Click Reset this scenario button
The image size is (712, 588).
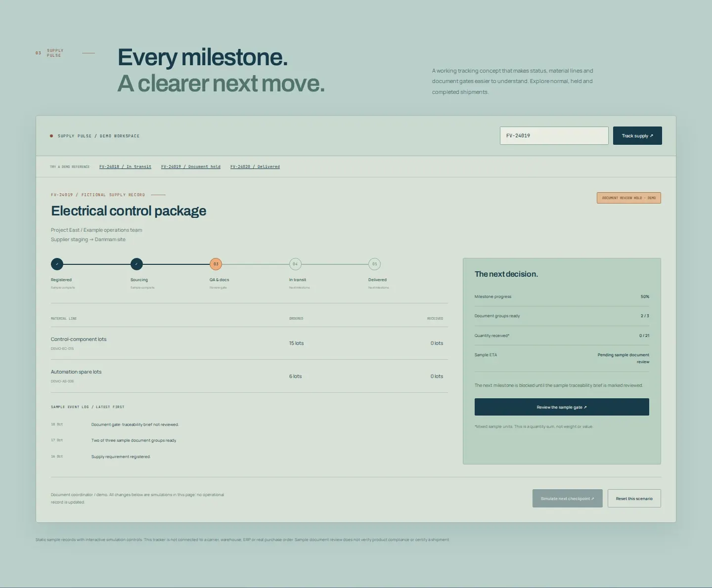[x=634, y=499]
